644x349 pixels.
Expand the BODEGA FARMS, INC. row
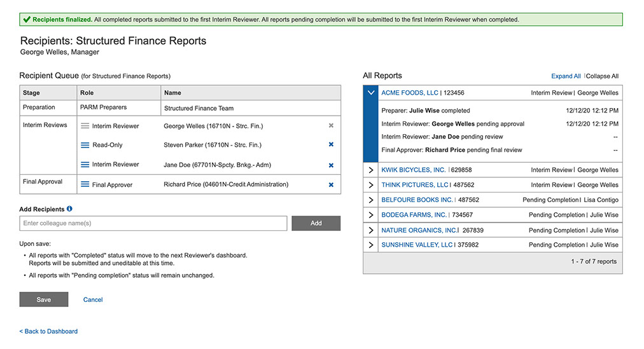coord(370,216)
